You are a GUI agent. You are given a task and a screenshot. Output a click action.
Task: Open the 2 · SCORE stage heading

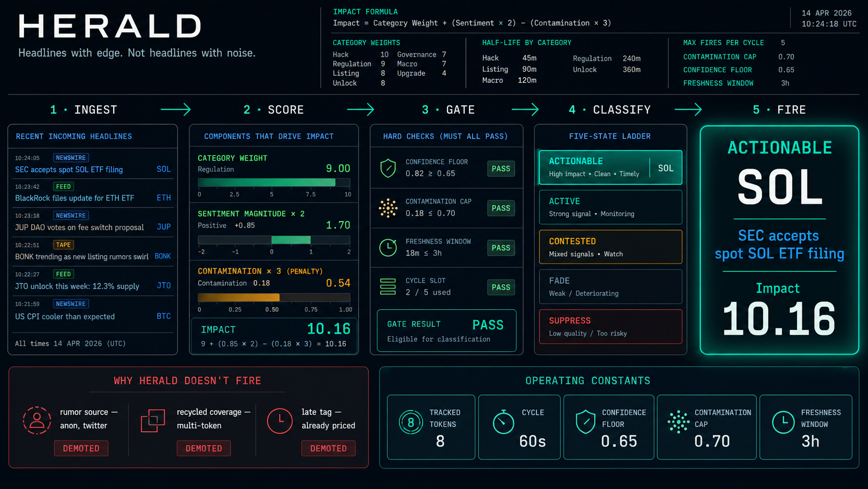point(274,110)
